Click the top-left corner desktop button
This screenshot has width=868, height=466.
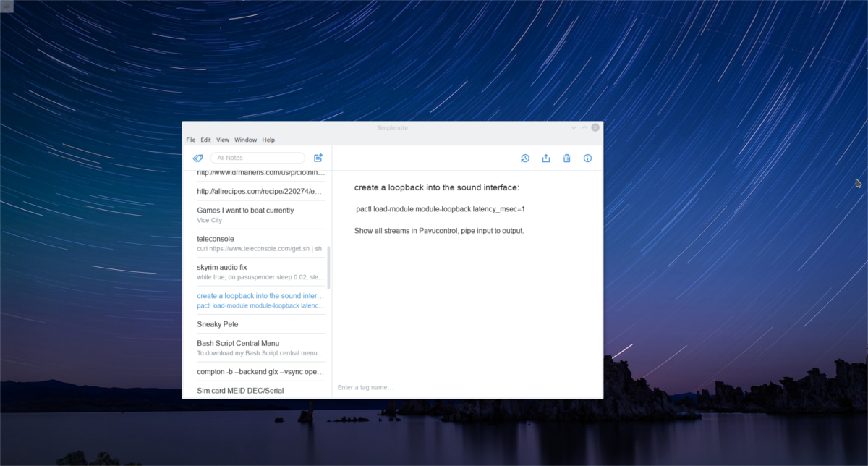(x=7, y=7)
